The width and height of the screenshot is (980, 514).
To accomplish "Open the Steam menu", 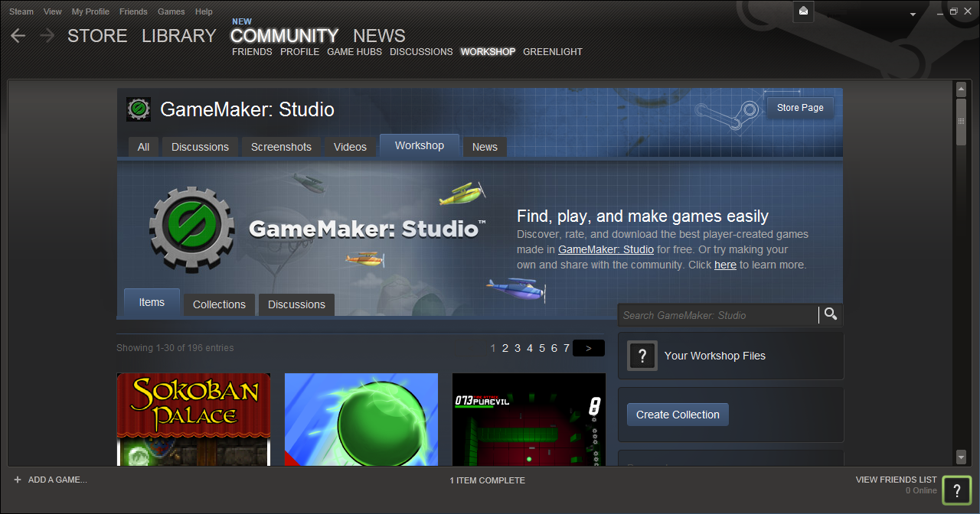I will point(21,11).
